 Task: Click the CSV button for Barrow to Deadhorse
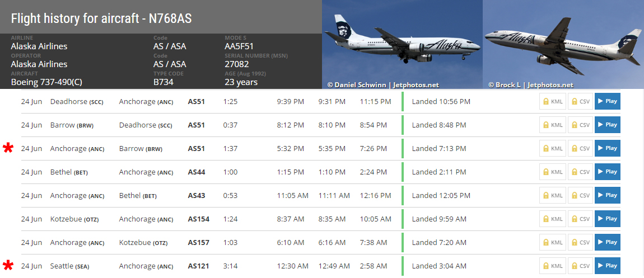(x=580, y=125)
